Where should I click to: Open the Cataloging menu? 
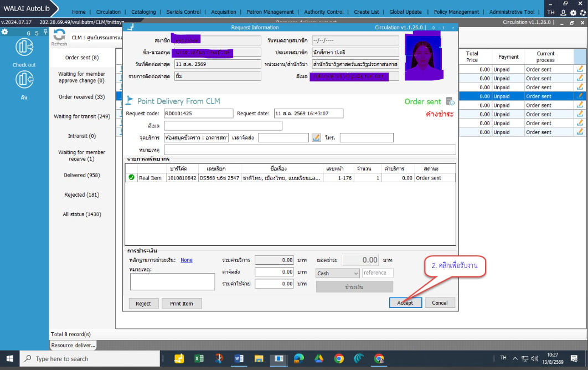click(x=143, y=12)
